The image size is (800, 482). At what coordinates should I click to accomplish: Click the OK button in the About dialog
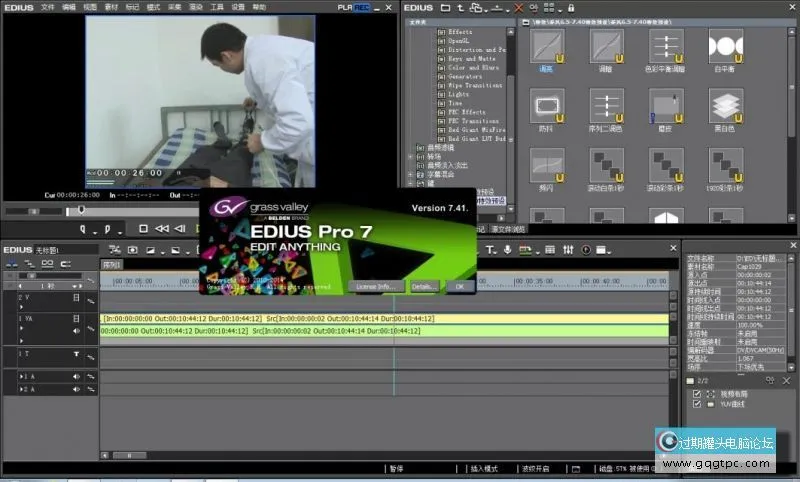(459, 286)
